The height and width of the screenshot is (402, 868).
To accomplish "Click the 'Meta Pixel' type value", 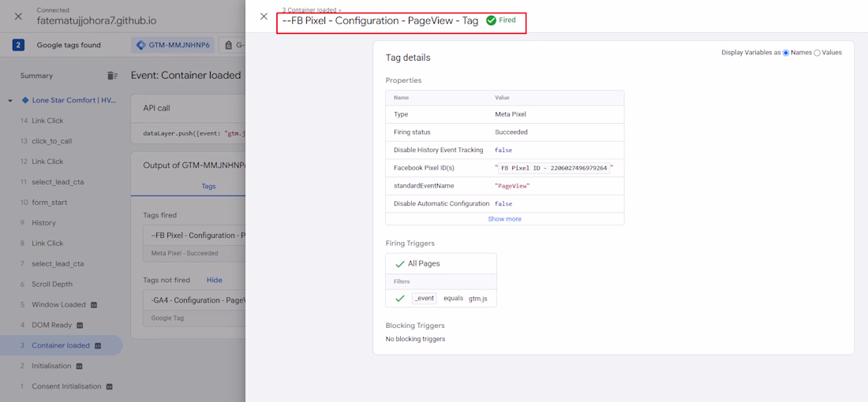I will click(x=511, y=114).
